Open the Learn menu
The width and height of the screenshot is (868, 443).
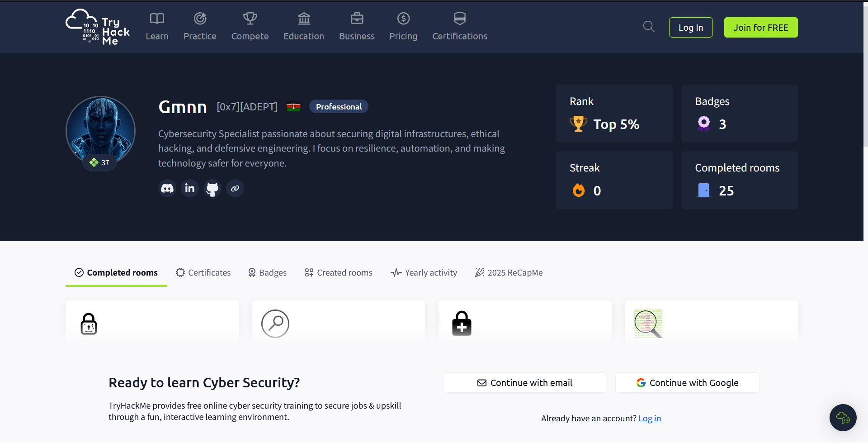157,27
